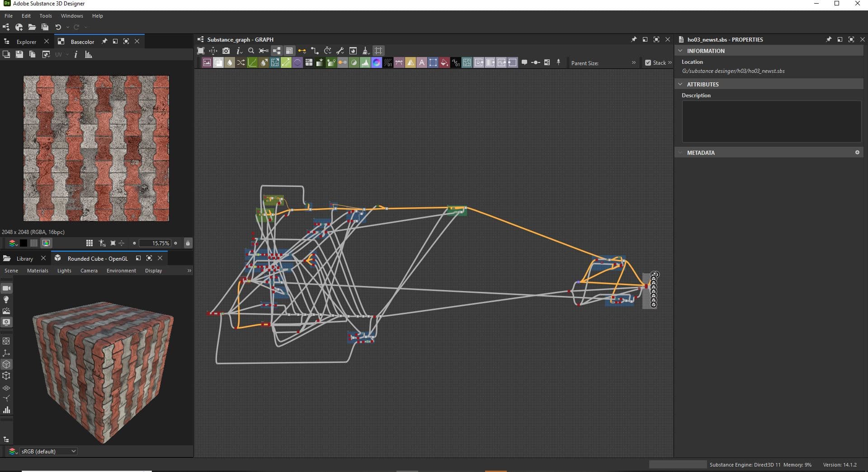The height and width of the screenshot is (472, 868).
Task: Open the histogram icon in Basecolor view
Action: (x=89, y=55)
